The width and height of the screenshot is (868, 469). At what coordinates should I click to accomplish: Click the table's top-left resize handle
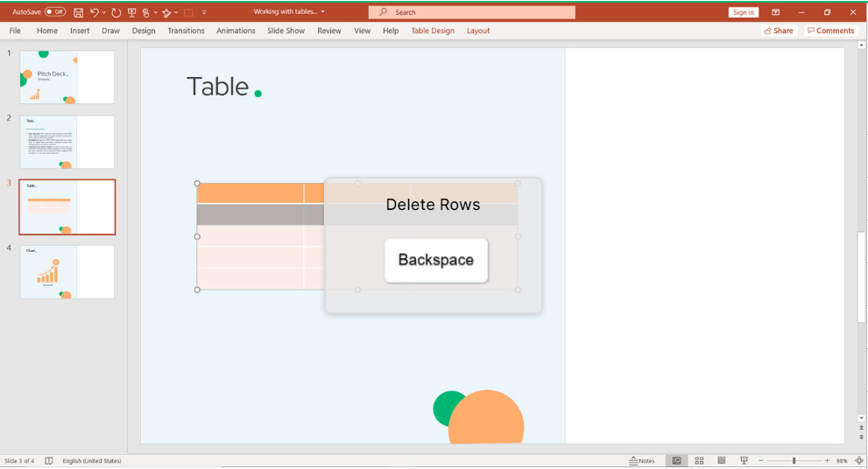point(197,183)
